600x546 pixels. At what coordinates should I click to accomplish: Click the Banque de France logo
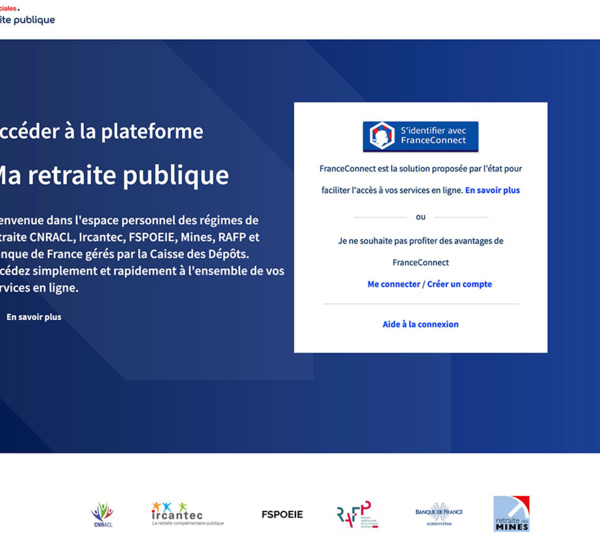pos(439,514)
